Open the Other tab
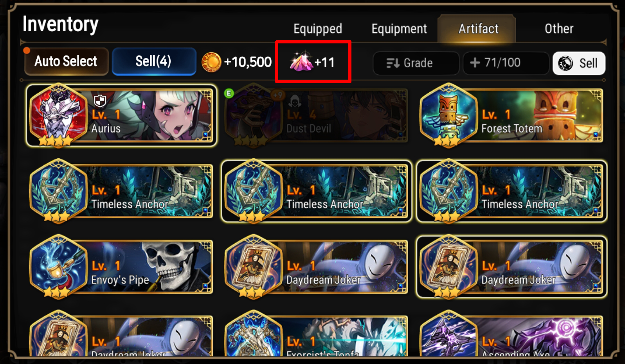The width and height of the screenshot is (625, 364). [x=559, y=29]
